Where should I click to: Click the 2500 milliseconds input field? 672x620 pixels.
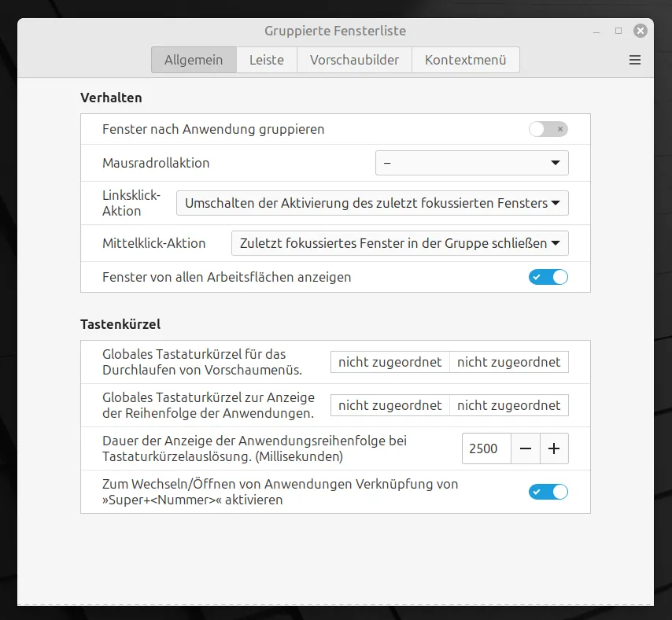[486, 448]
